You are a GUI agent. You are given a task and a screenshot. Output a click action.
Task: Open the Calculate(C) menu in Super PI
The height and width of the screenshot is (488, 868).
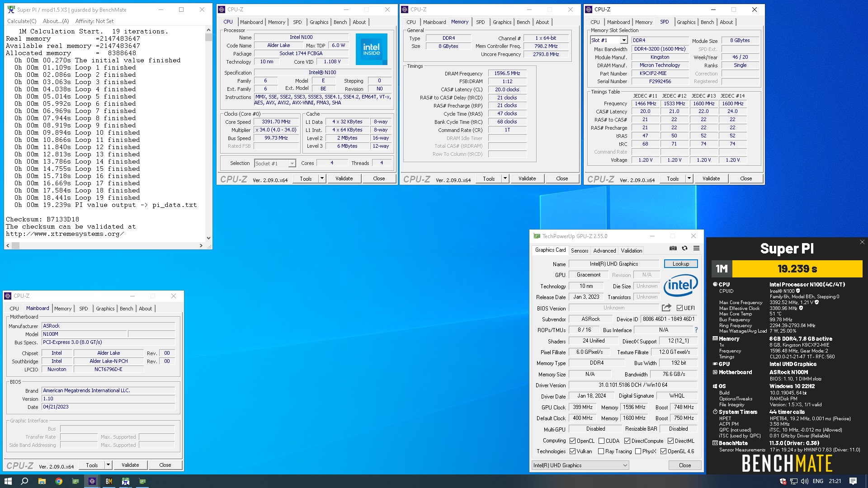(22, 21)
